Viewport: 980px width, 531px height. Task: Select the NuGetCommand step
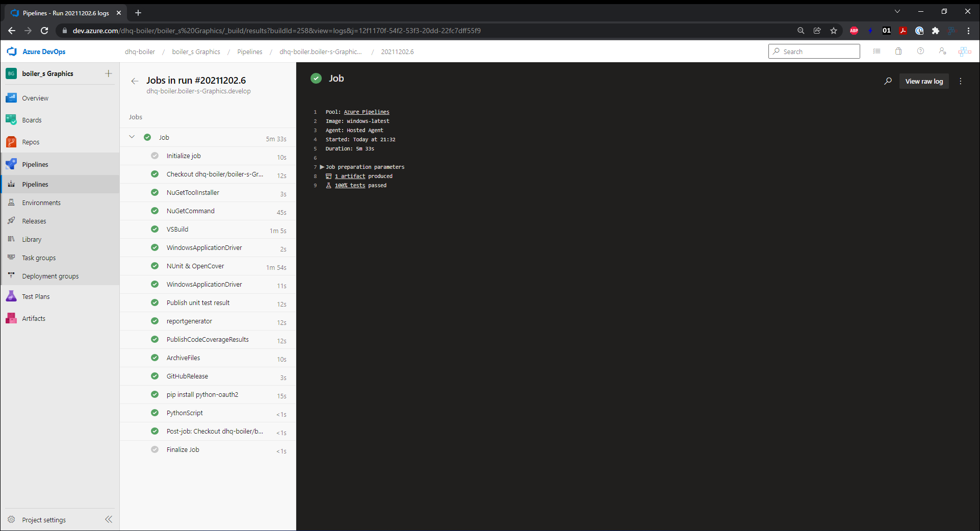click(x=190, y=211)
